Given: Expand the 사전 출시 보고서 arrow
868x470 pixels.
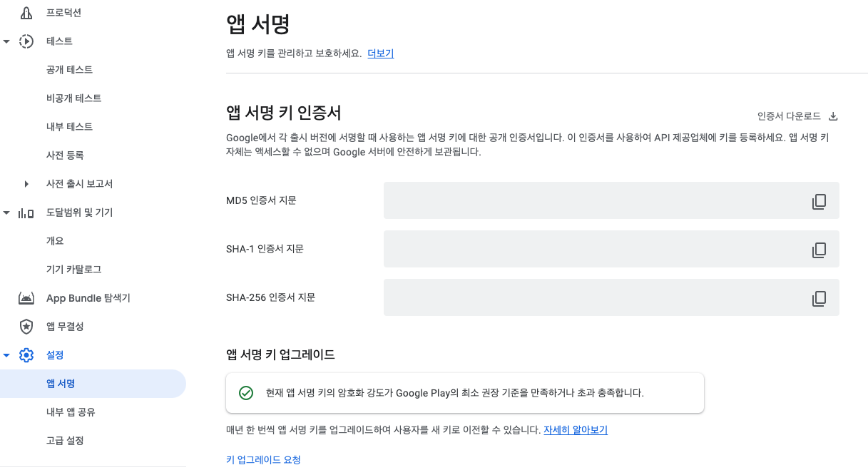Looking at the screenshot, I should [x=26, y=184].
